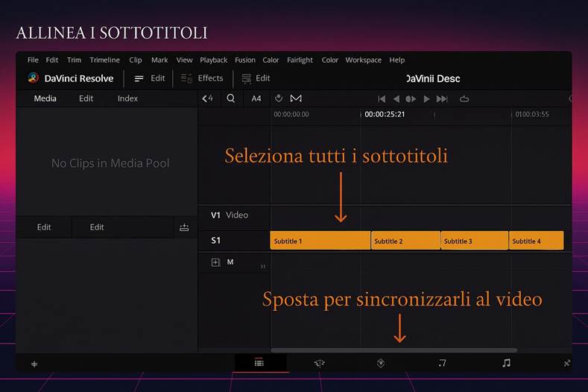Click the list icon beside first Edit
Viewport: 588px width, 392px height.
pyautogui.click(x=139, y=78)
